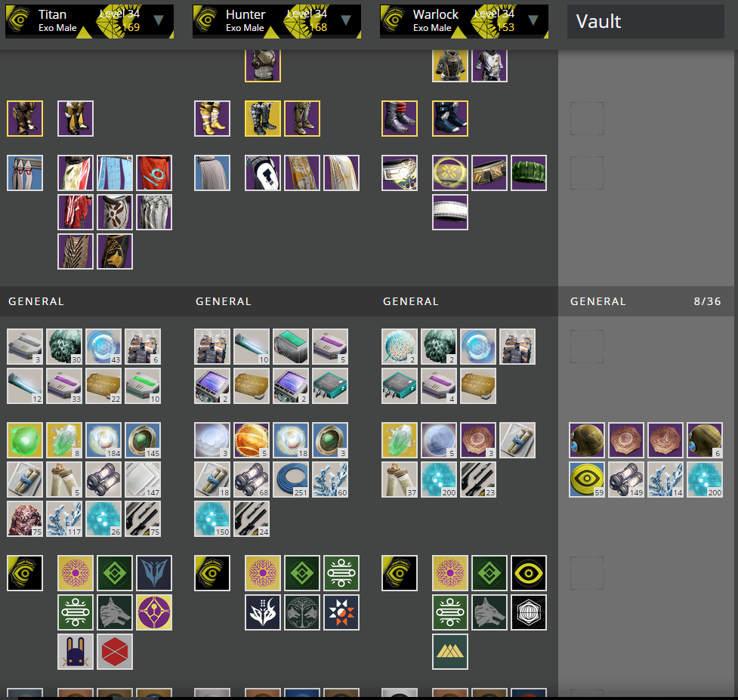
Task: Expand the Hunter character dropdown arrow
Action: (346, 20)
